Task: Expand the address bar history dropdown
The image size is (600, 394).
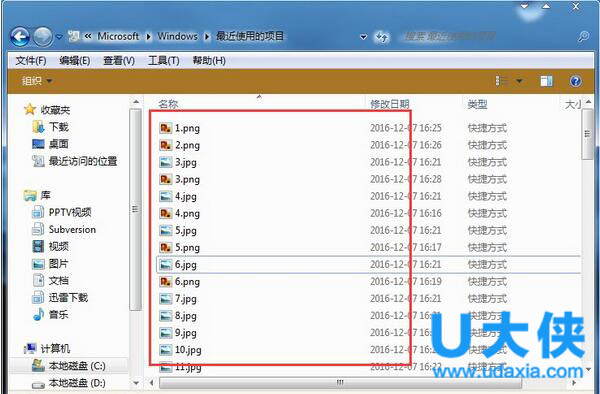Action: point(363,37)
